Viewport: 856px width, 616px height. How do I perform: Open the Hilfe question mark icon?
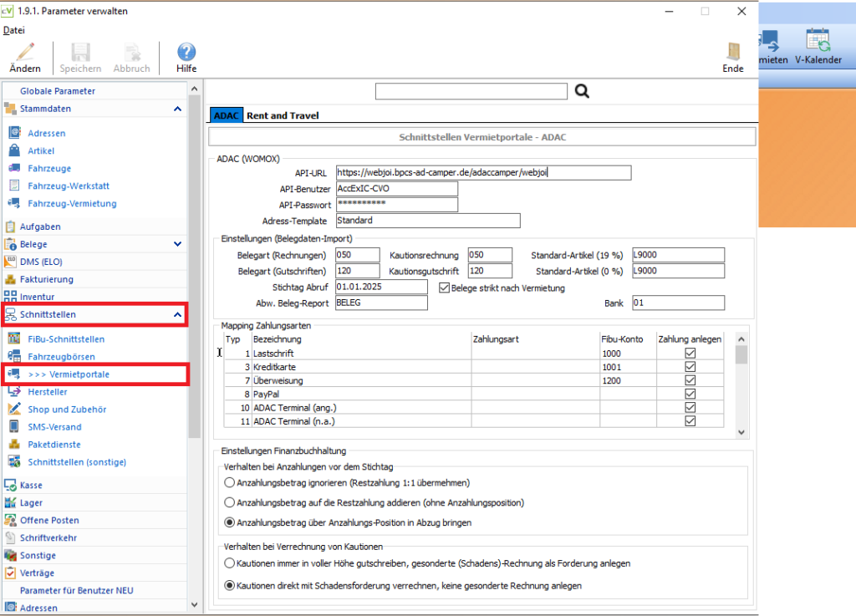tap(186, 52)
